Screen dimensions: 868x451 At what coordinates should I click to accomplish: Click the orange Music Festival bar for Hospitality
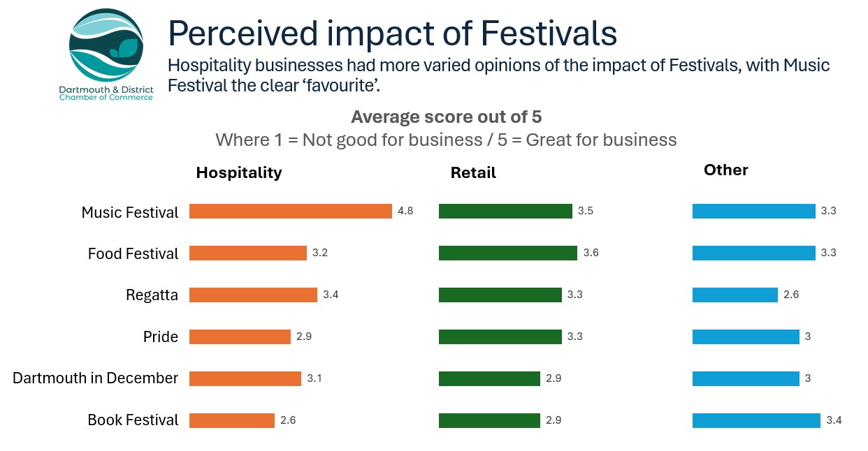(x=290, y=212)
